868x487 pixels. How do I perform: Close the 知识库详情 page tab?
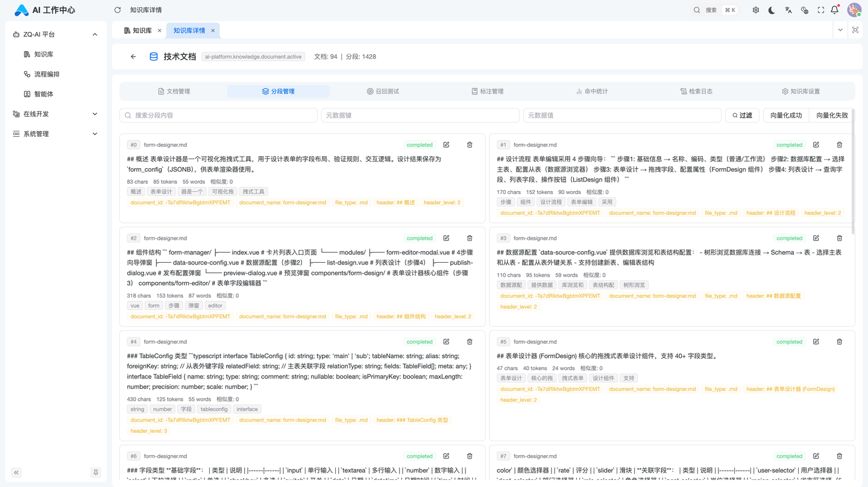point(213,31)
